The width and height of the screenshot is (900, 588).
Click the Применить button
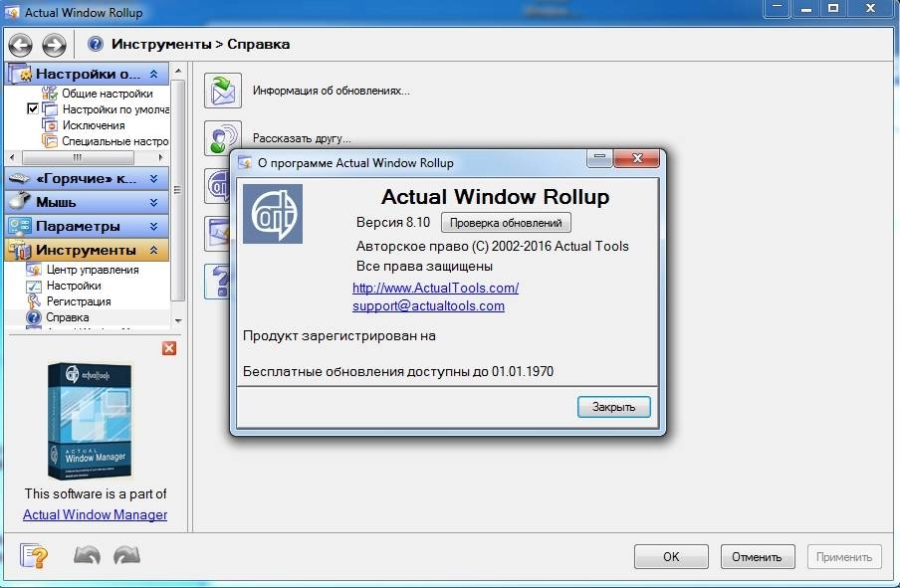coord(844,556)
